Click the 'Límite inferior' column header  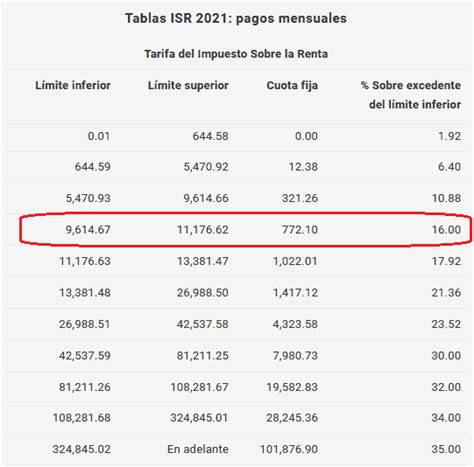[x=73, y=85]
